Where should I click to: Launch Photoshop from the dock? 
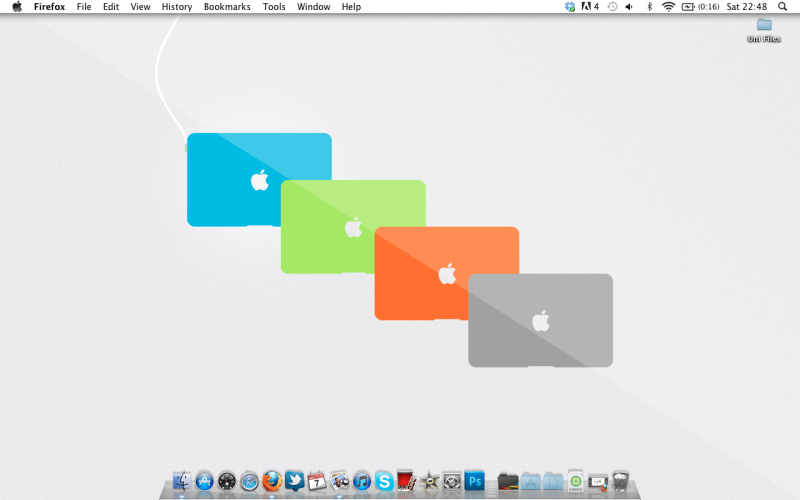pyautogui.click(x=474, y=481)
